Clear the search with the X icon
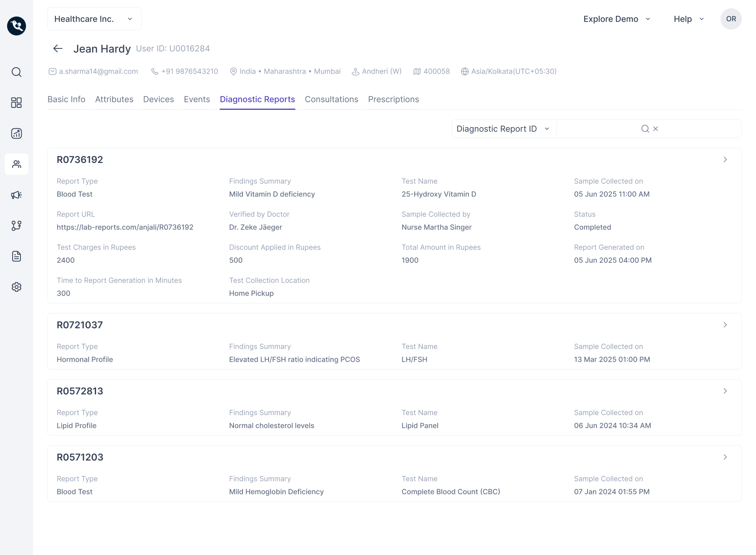756x555 pixels. click(x=656, y=129)
